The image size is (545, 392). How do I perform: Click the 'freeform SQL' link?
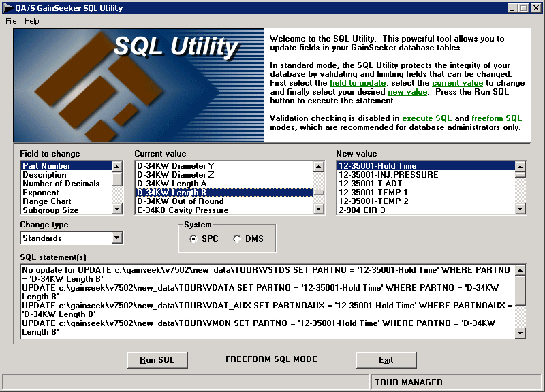(497, 118)
